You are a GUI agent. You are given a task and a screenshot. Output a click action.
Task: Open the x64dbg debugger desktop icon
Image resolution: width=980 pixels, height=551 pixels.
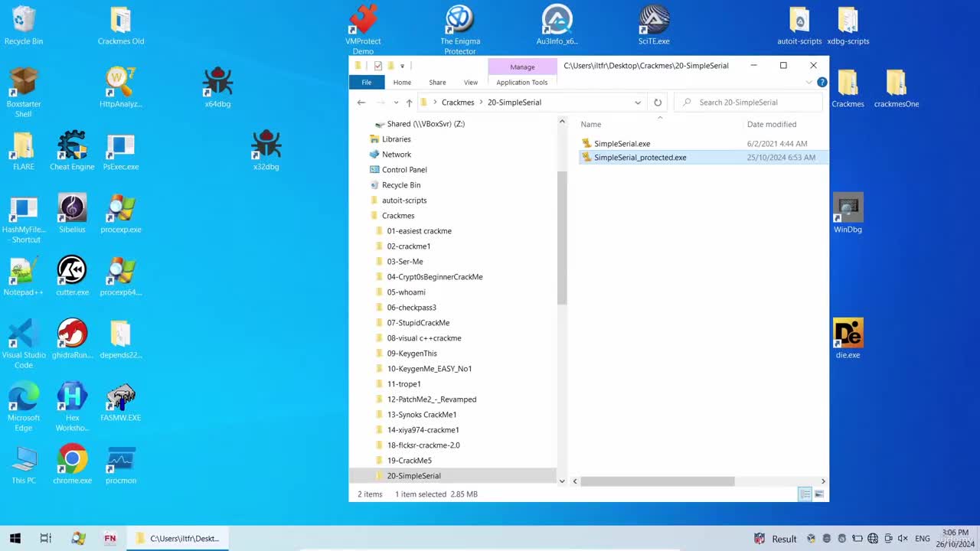217,86
